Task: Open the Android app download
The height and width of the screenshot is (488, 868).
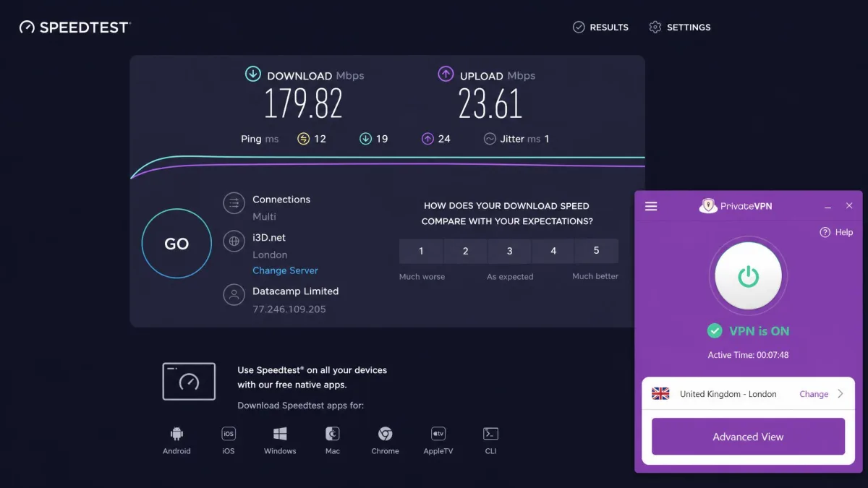Action: pos(176,440)
